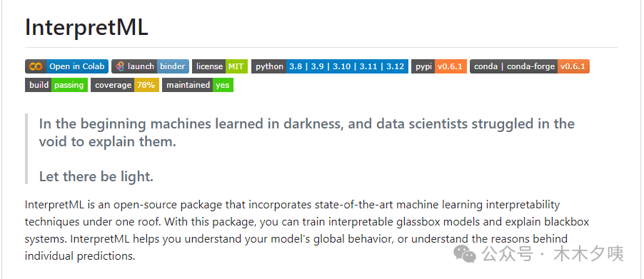Click the 'Let there be light.' quote line

[96, 176]
